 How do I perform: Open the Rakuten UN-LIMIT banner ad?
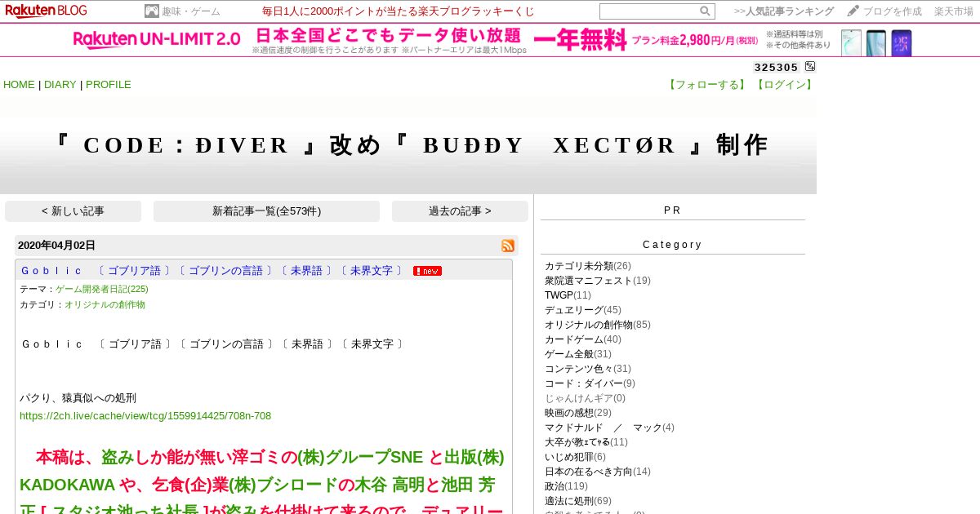tap(490, 40)
